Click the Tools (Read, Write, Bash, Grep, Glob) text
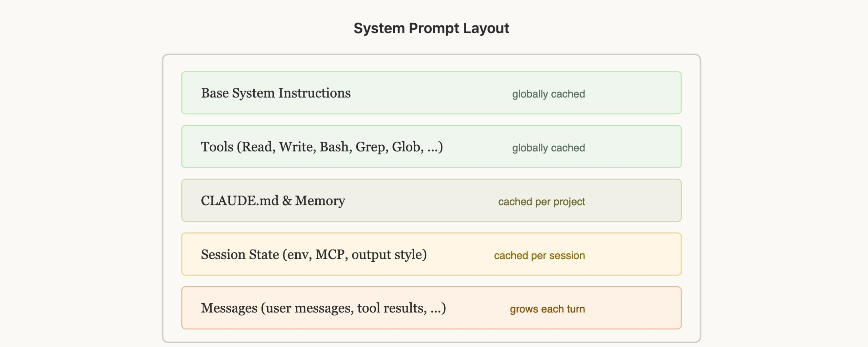 [x=322, y=147]
